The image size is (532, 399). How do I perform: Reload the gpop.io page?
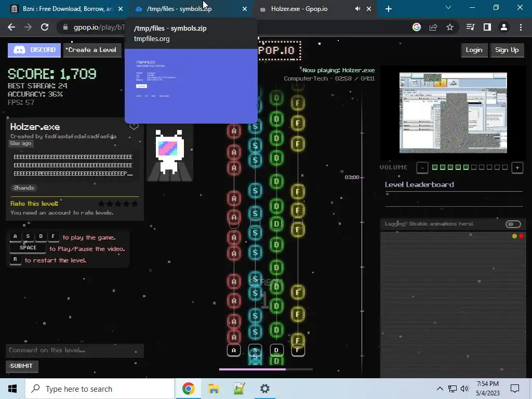[x=45, y=28]
